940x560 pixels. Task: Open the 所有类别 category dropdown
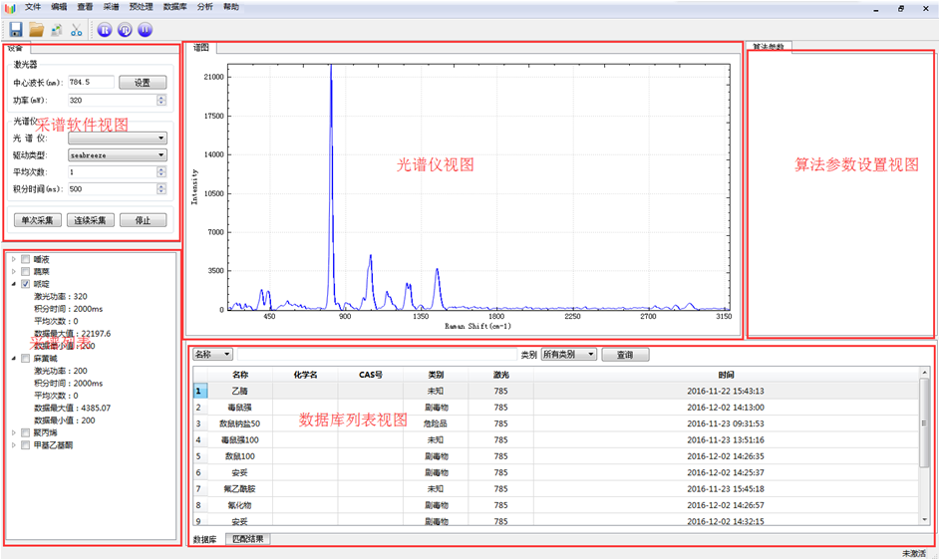[568, 355]
